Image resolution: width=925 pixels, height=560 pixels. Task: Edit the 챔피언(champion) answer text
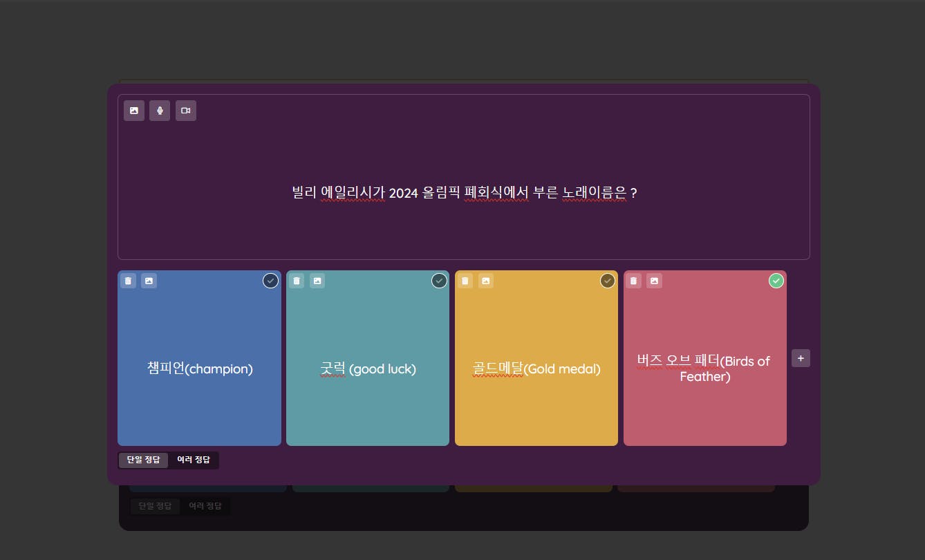click(200, 368)
